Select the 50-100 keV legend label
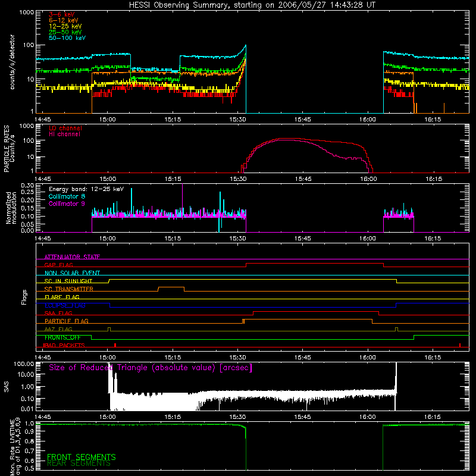Image resolution: width=476 pixels, height=476 pixels. [x=67, y=37]
